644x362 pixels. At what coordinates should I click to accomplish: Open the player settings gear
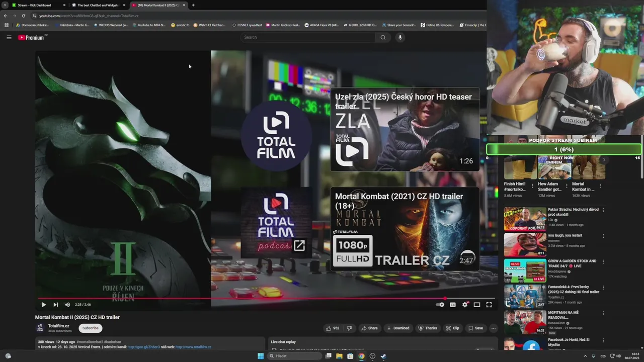465,305
